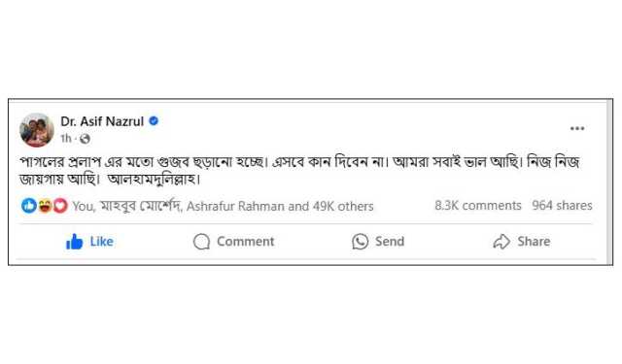View the 964 shares list
Screen dimensions: 622x364
pyautogui.click(x=562, y=206)
